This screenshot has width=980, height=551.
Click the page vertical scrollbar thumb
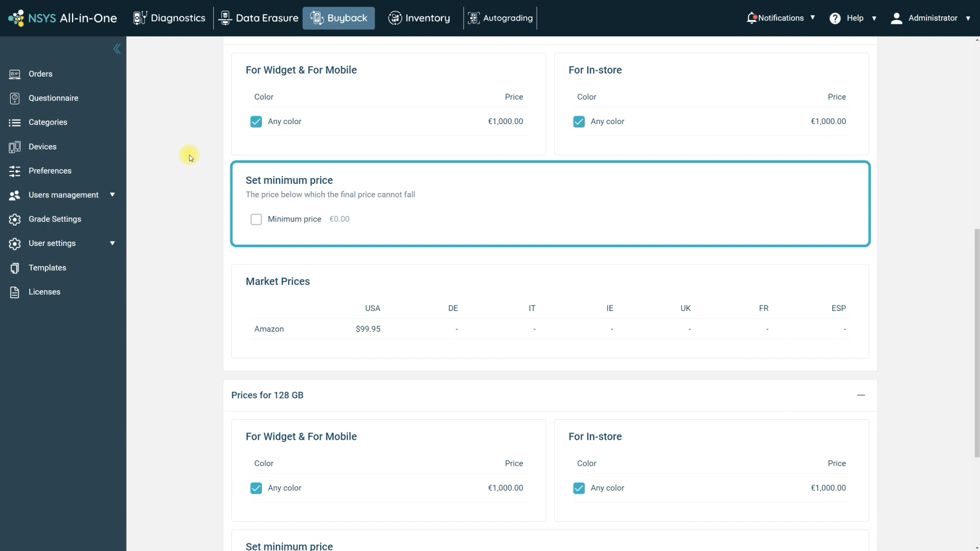click(977, 343)
